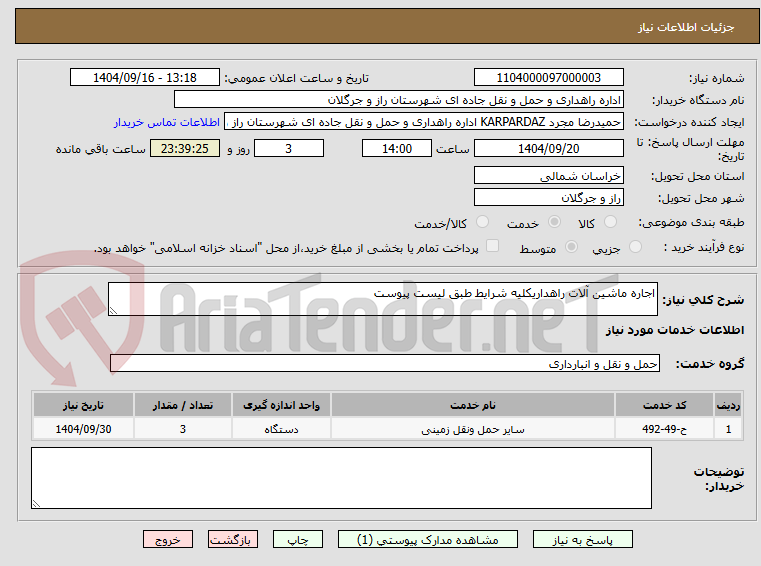
Task: Click the city field راز و جرگلان
Action: [x=548, y=198]
